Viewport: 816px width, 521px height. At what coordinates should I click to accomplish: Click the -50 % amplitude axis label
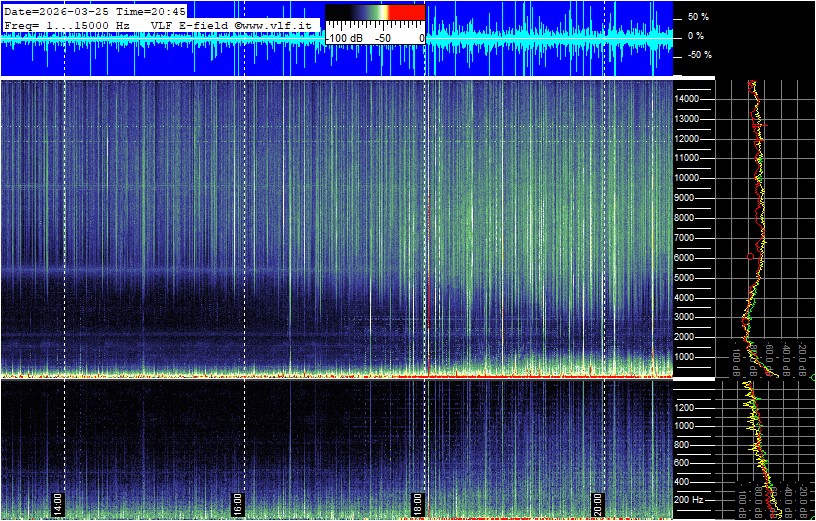(699, 55)
